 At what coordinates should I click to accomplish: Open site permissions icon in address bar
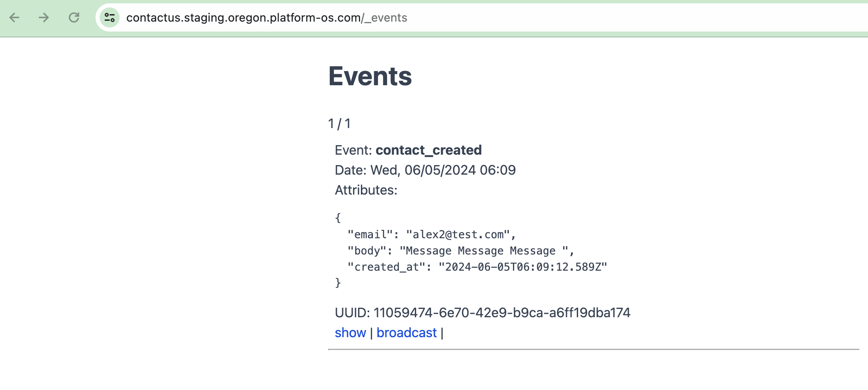[109, 17]
